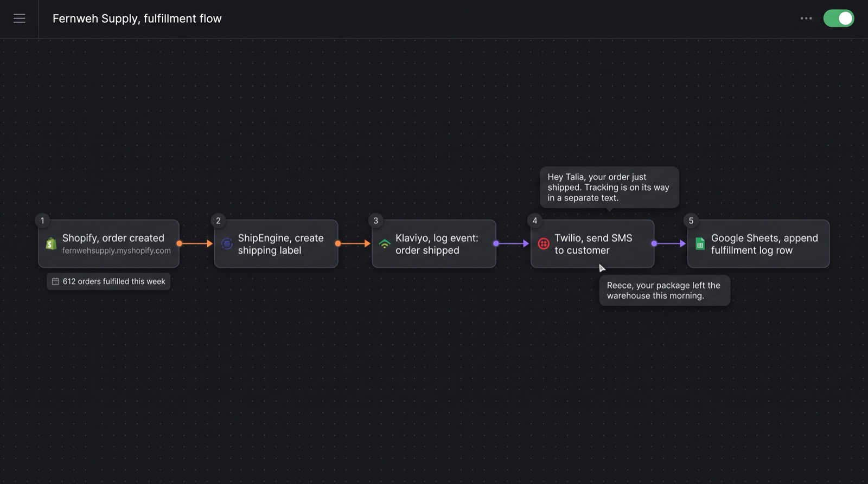Click the workflow title Fernweh Supply, fulfillment flow
Viewport: 868px width, 484px height.
tap(137, 18)
